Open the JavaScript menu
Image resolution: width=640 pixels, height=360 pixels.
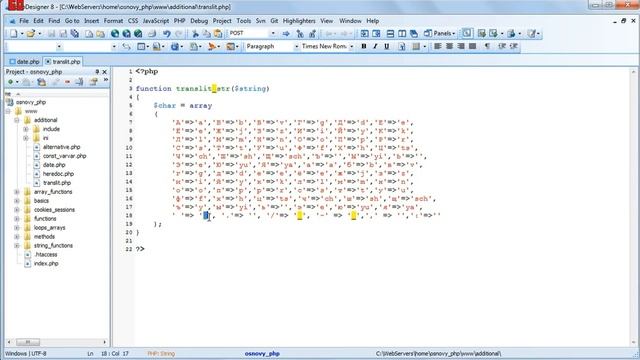(156, 21)
